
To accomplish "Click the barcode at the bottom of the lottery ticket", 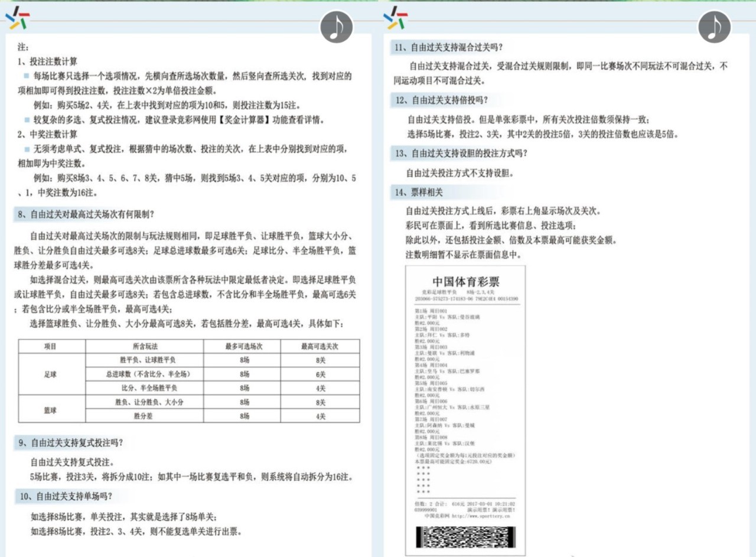I will 465,536.
